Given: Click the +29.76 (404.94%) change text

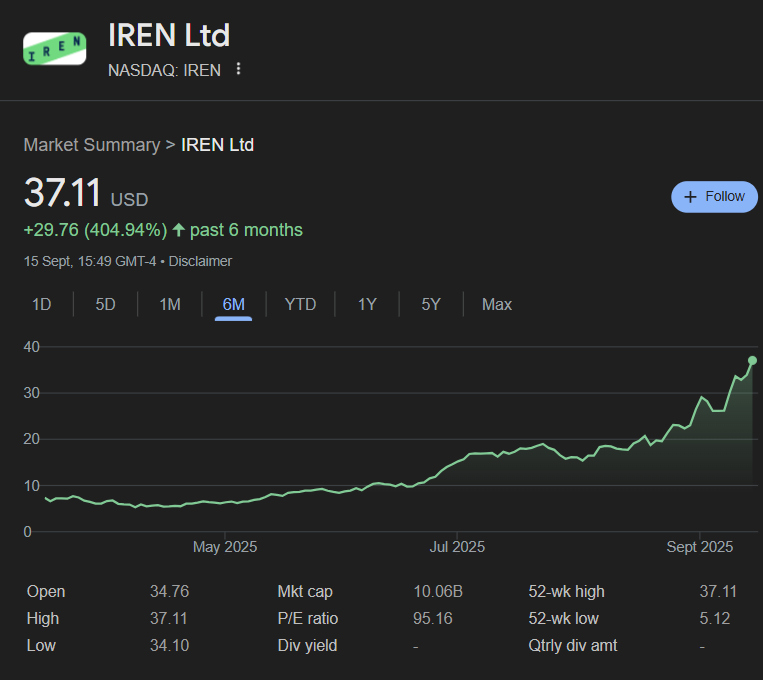Looking at the screenshot, I should tap(95, 230).
